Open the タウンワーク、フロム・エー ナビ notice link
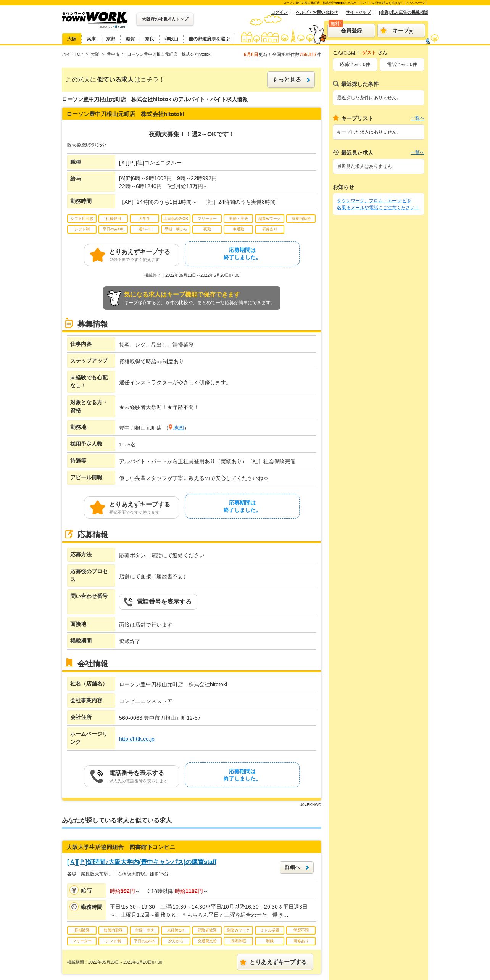The width and height of the screenshot is (490, 980). (x=378, y=204)
